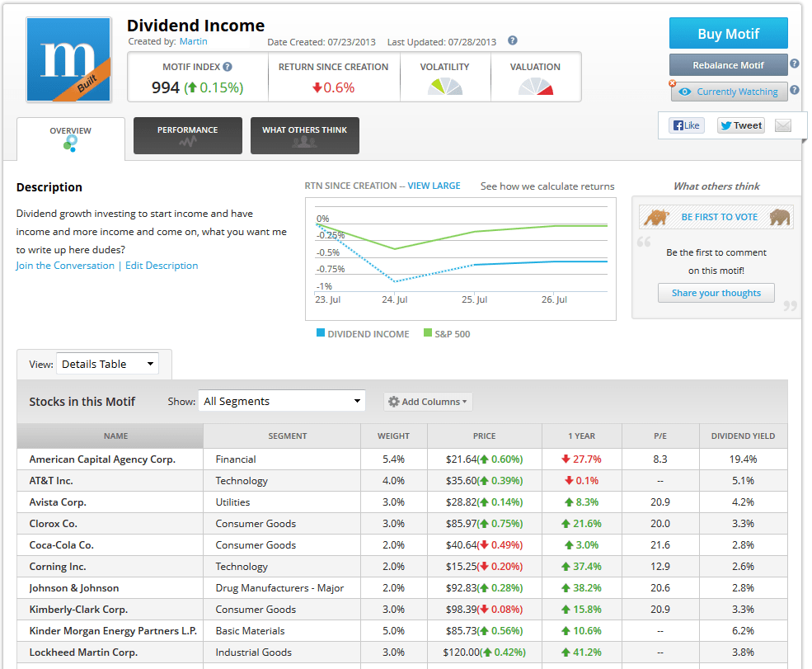Toggle the Currently Watching eye button
Image resolution: width=812 pixels, height=669 pixels.
729,92
